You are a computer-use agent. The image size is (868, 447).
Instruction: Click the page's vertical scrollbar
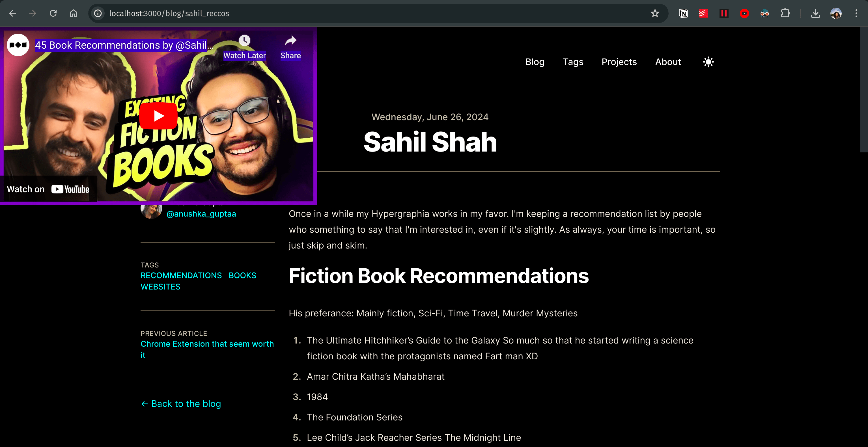864,90
